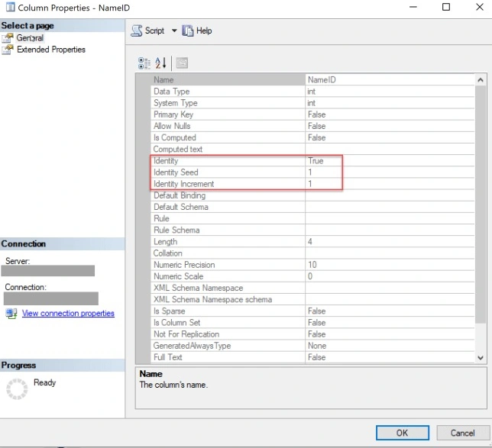
Task: Click the GeneratedAlwaysType value None
Action: coord(317,346)
